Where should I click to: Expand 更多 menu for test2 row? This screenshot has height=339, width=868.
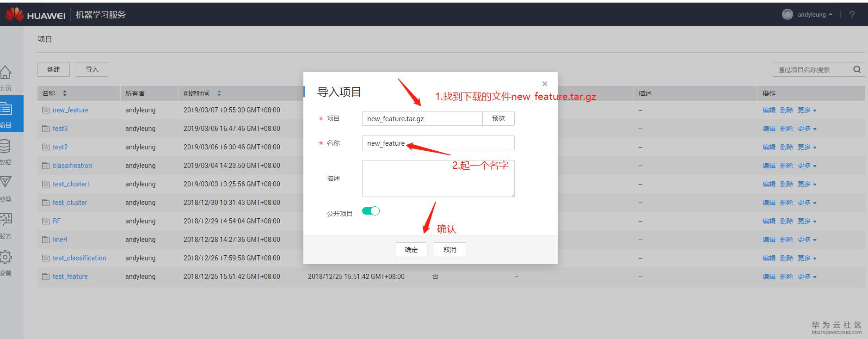click(x=807, y=147)
